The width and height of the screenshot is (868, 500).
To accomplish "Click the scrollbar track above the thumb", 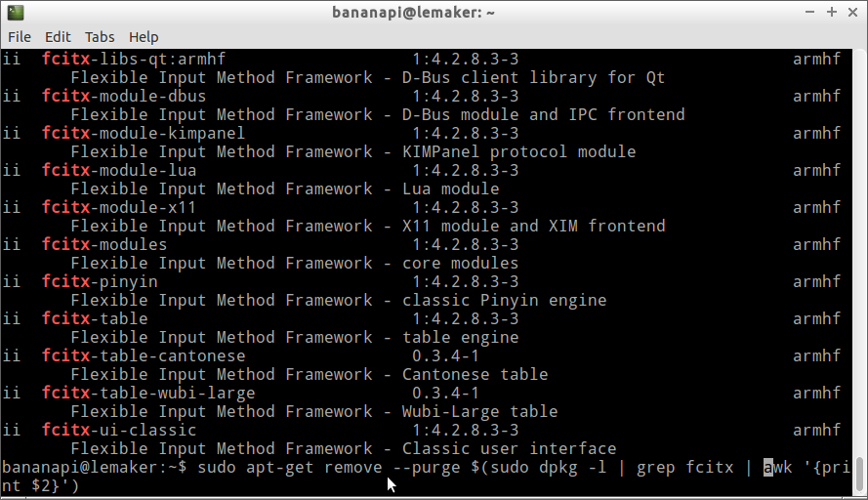I will [859, 252].
